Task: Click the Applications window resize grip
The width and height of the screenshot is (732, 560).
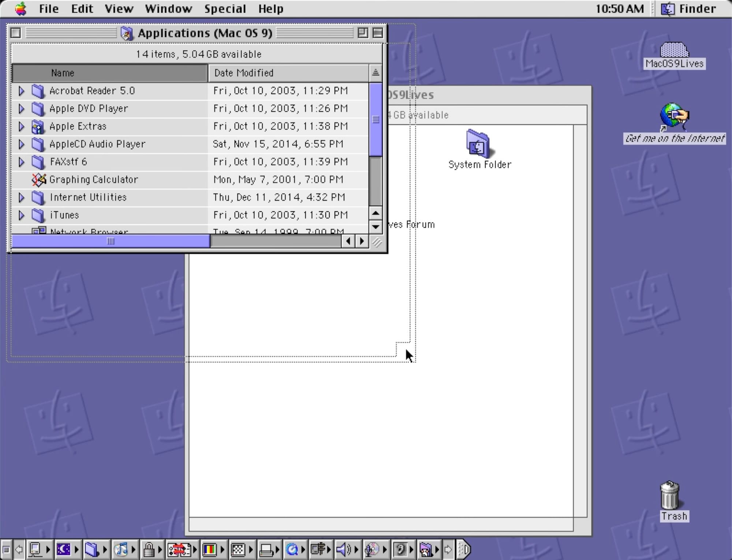Action: click(377, 242)
